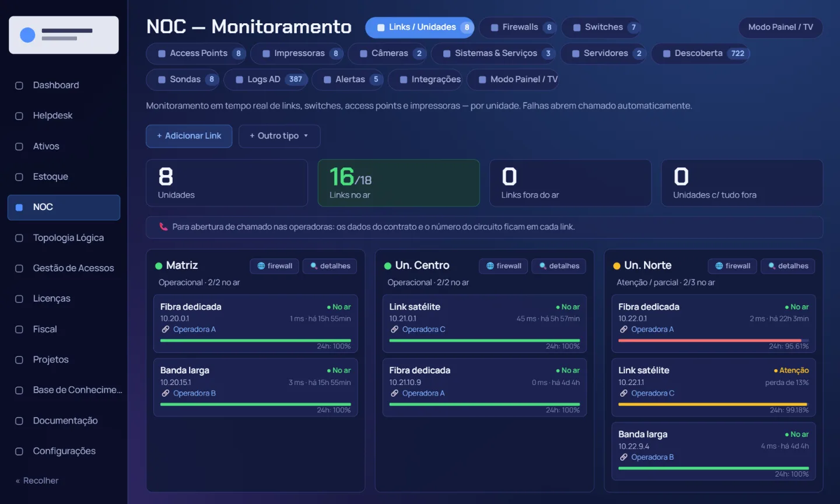Open the Câmeras tab
Image resolution: width=840 pixels, height=504 pixels.
point(387,54)
